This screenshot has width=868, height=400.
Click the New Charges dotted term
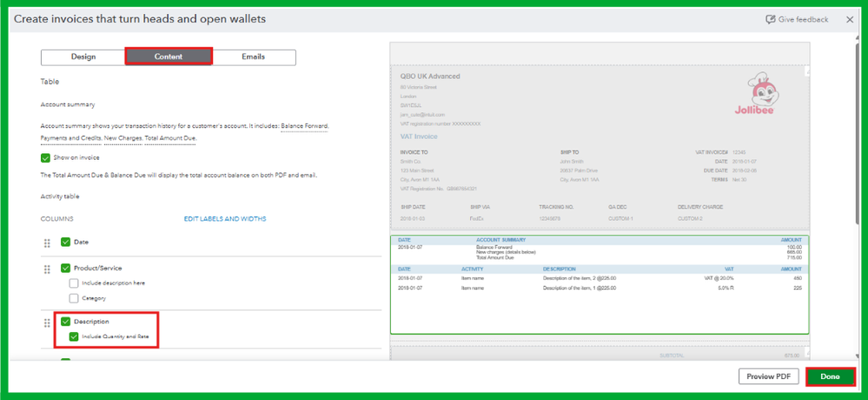[x=123, y=138]
